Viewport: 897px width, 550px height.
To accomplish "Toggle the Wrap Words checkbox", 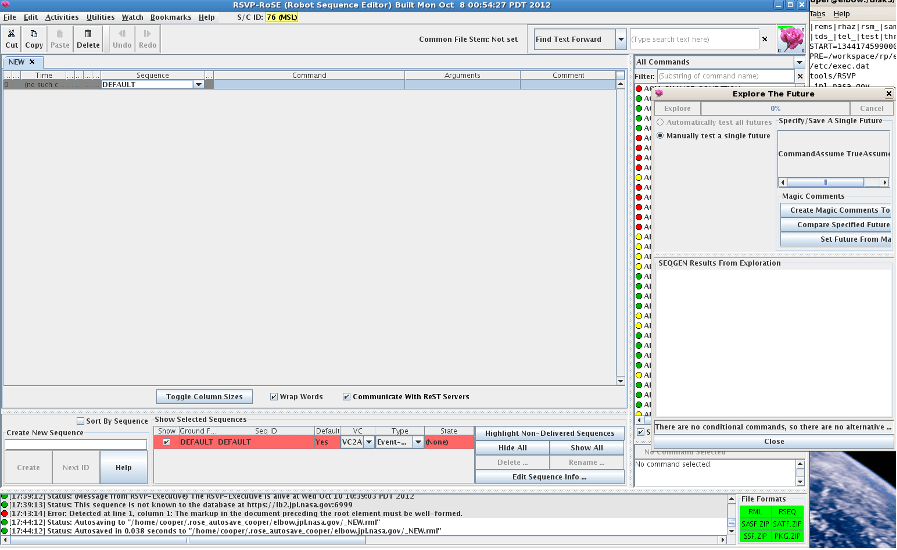I will 274,397.
